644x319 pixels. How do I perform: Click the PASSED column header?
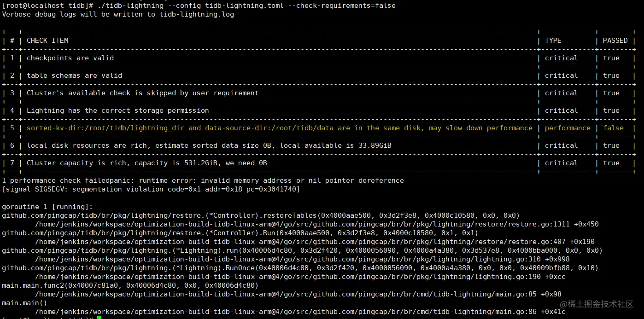(x=615, y=41)
